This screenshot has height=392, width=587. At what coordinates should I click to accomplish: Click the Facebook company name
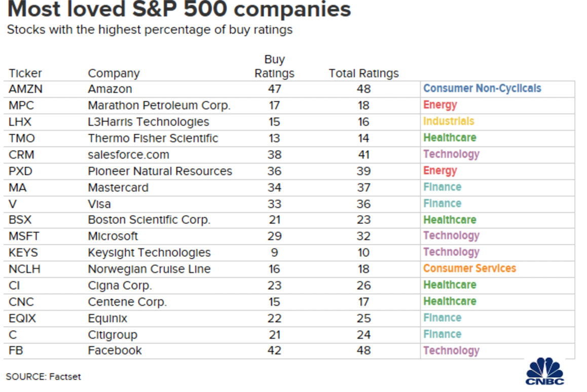pyautogui.click(x=115, y=350)
